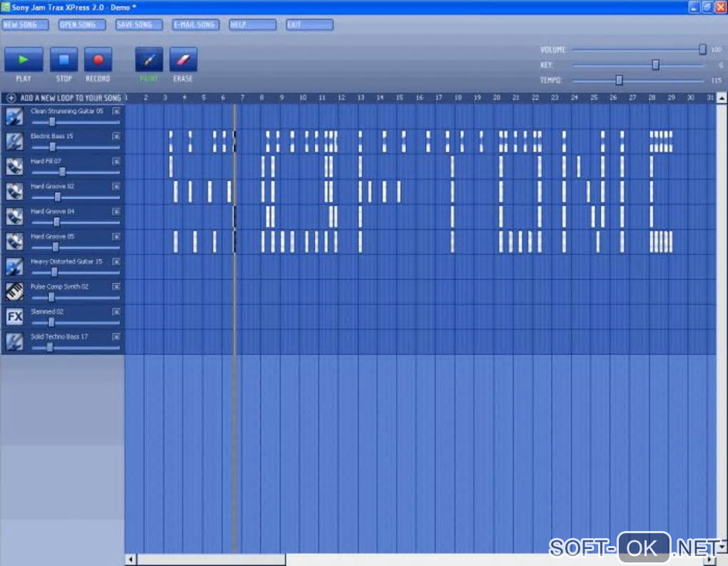The image size is (728, 566).
Task: Select the Paint tool
Action: 149,59
